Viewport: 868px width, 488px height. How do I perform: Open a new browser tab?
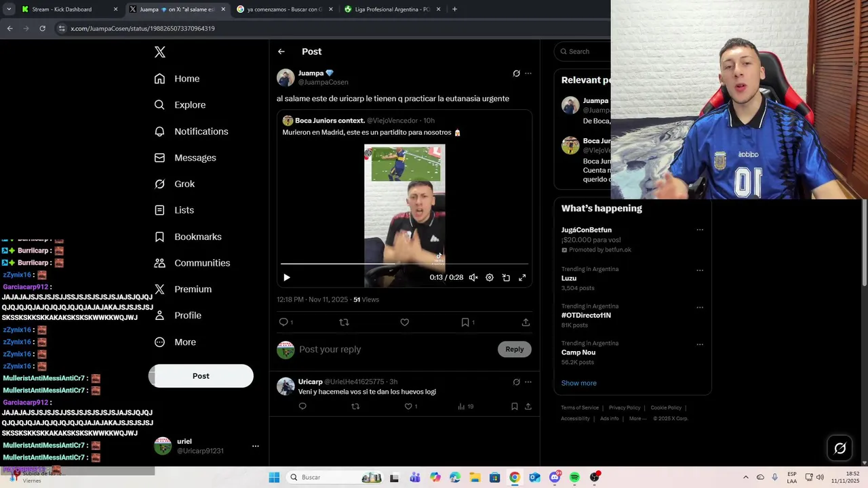[454, 9]
